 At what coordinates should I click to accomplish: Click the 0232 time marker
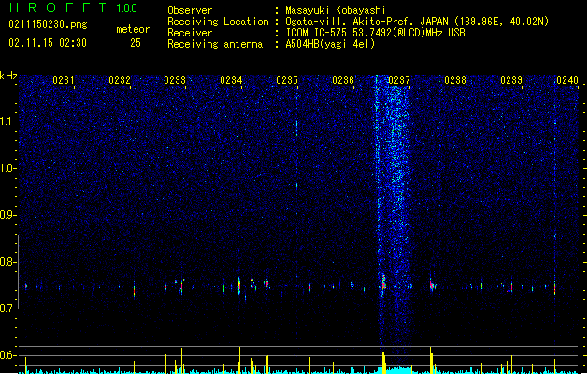pos(120,80)
